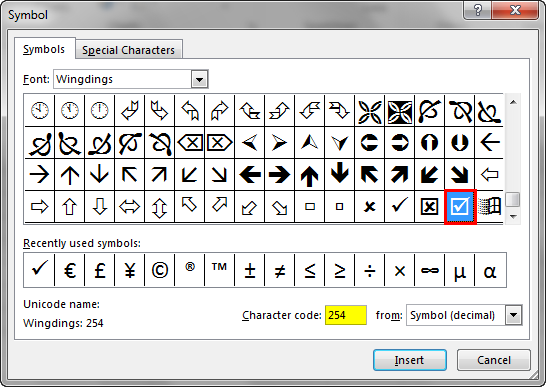Choose recently used infinity symbol
Screen dimensions: 546x387
(x=429, y=270)
